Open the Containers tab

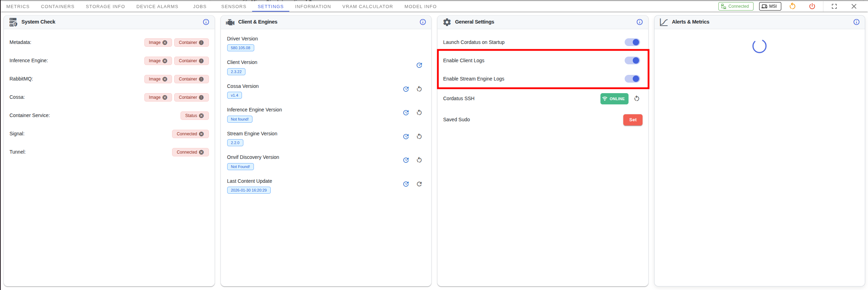[x=58, y=6]
